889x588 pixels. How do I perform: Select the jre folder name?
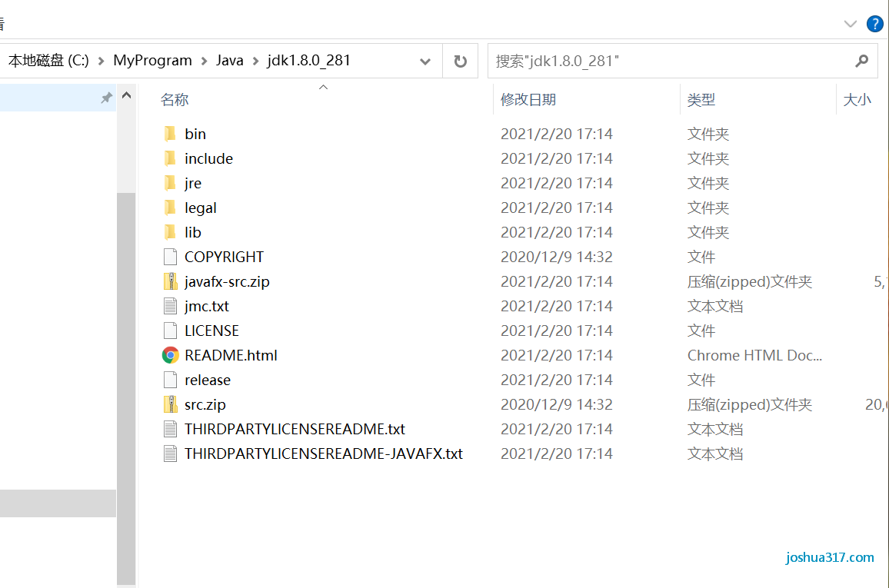click(193, 184)
